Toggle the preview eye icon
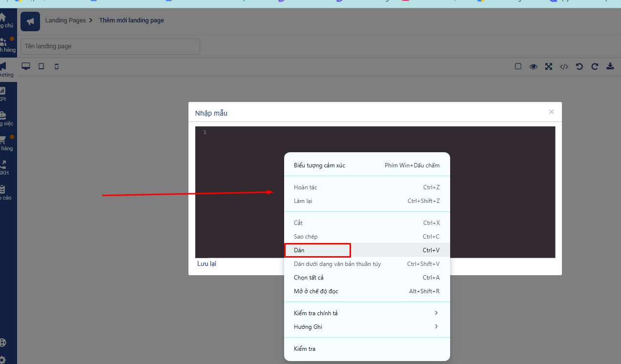The height and width of the screenshot is (364, 621). (x=534, y=67)
